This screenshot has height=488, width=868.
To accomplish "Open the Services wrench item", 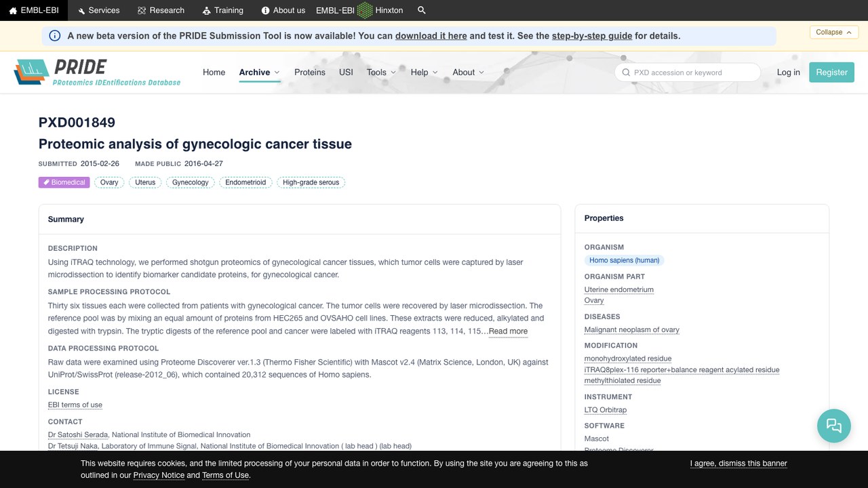I will tap(98, 10).
